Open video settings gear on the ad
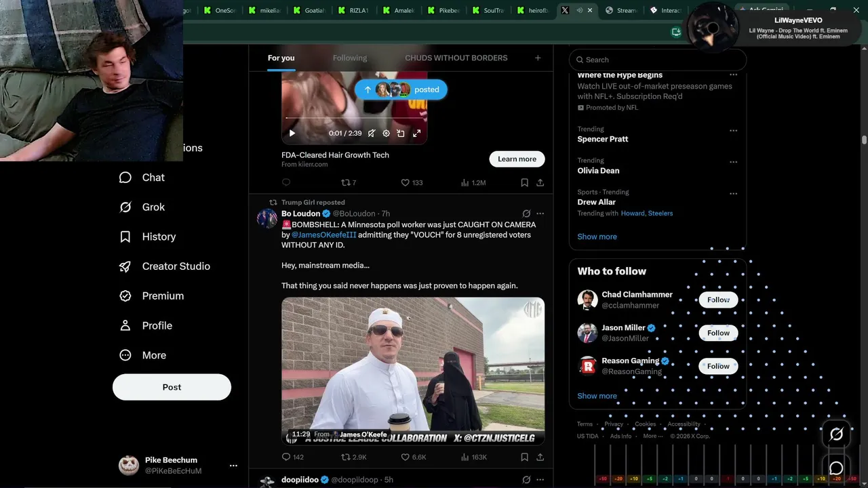 [387, 134]
